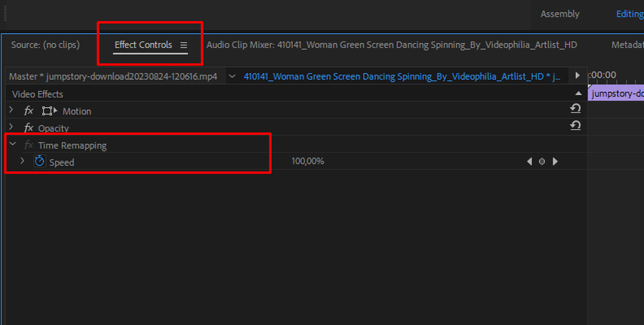Expand the Motion effect properties
Viewport: 644px width, 325px height.
11,110
